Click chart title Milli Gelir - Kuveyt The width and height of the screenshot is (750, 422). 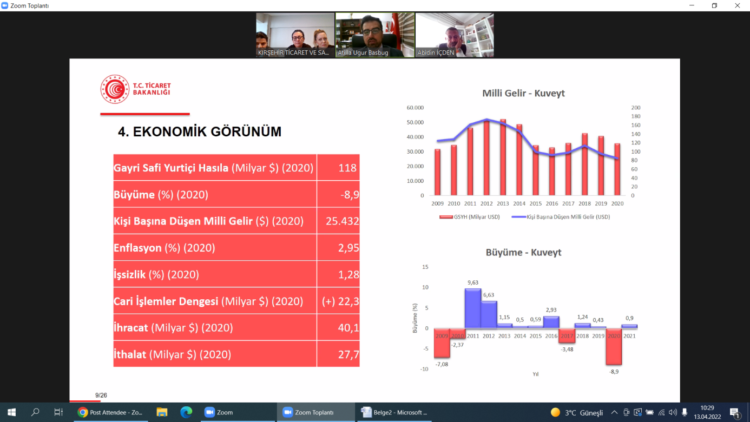(523, 93)
